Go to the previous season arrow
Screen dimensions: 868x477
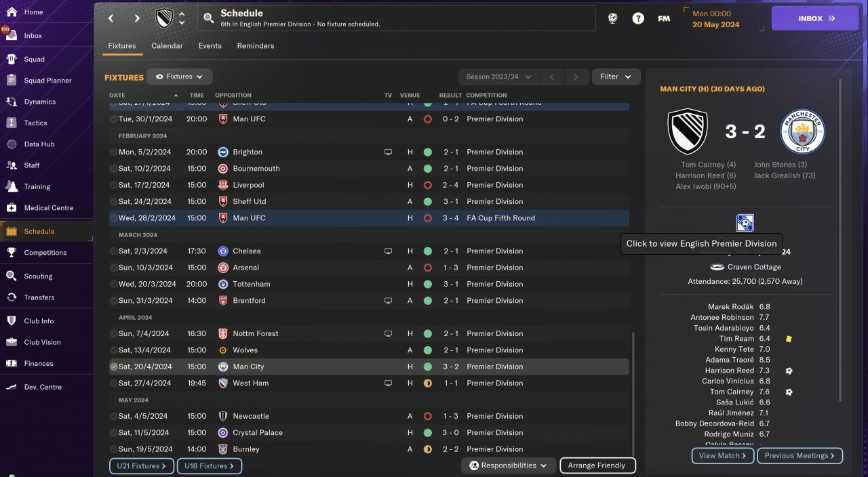coord(552,77)
